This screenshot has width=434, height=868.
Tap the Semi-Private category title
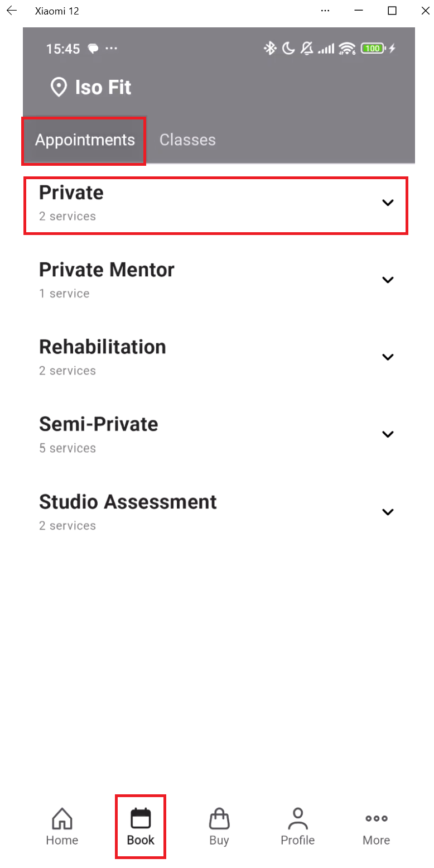click(x=99, y=425)
